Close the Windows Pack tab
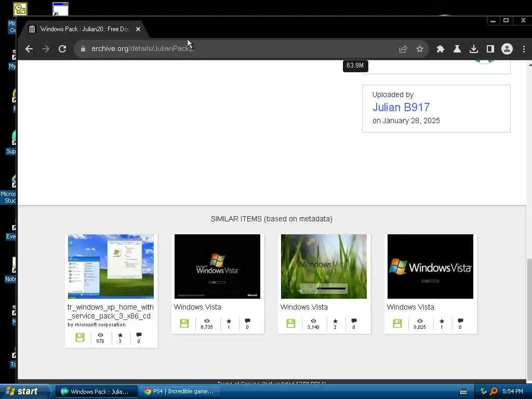 coord(138,29)
